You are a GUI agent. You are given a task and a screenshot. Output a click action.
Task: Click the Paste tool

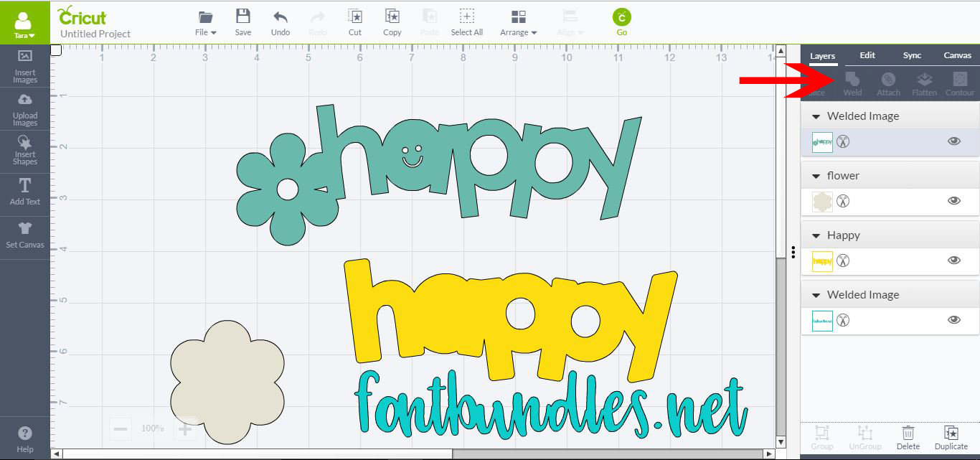(x=430, y=22)
